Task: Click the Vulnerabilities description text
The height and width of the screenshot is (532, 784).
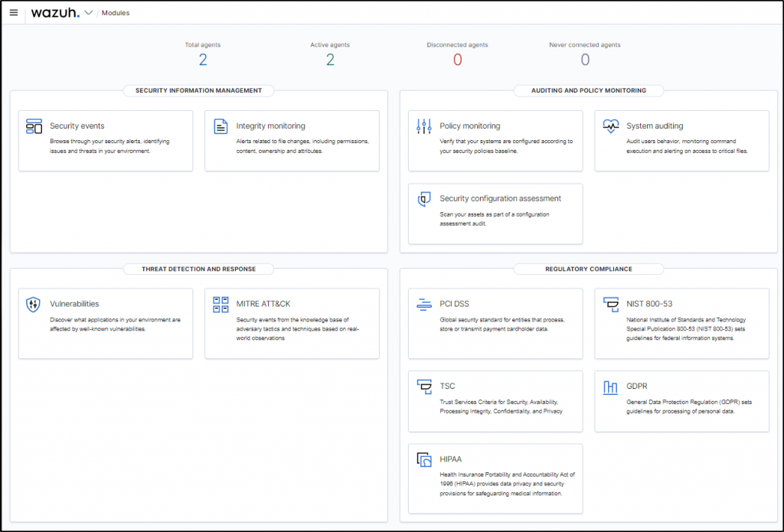Action: point(115,324)
